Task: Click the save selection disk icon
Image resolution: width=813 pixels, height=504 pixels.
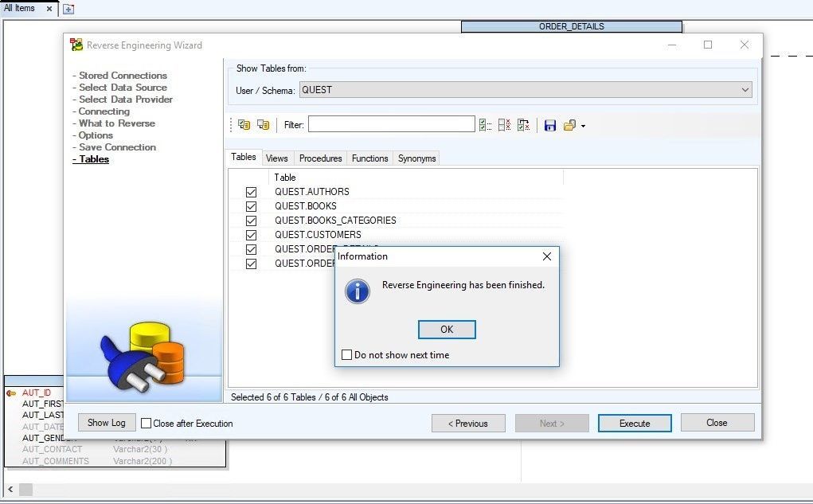Action: pyautogui.click(x=550, y=126)
